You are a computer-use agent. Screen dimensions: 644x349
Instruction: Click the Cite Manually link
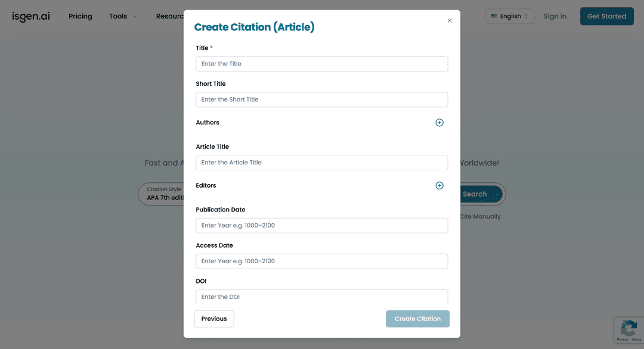click(x=479, y=216)
